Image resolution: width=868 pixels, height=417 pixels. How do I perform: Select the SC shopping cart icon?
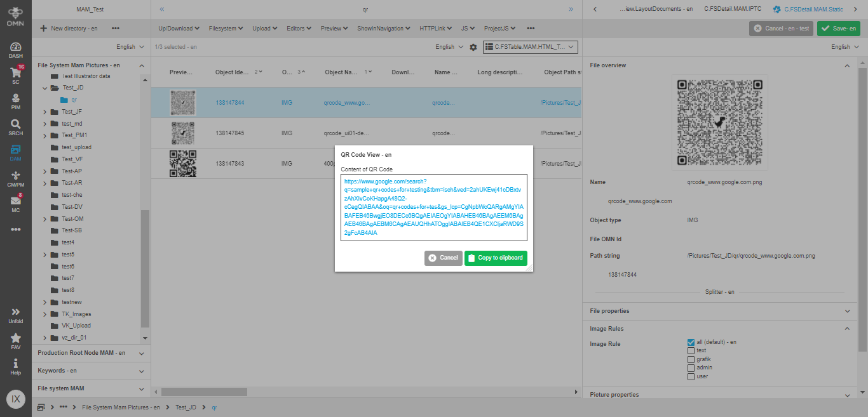[x=15, y=72]
